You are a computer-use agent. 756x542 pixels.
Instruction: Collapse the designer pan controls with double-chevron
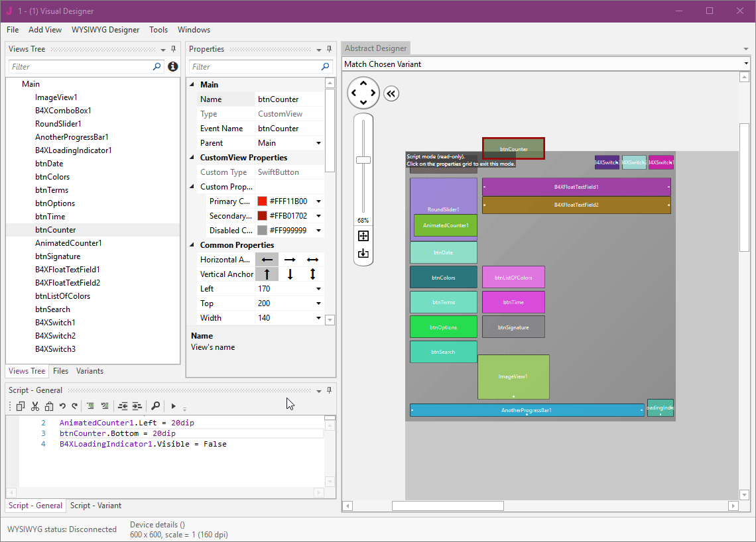(x=391, y=93)
